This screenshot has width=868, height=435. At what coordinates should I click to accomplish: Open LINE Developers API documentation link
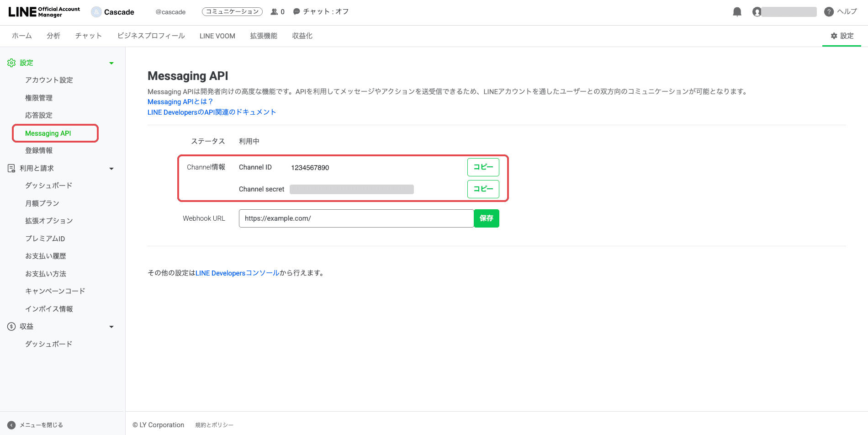(212, 112)
